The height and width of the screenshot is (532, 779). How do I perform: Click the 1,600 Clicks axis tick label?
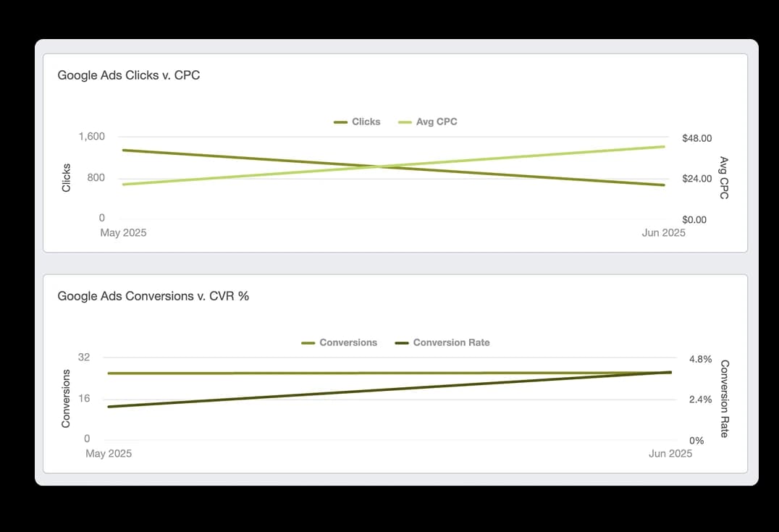[92, 137]
